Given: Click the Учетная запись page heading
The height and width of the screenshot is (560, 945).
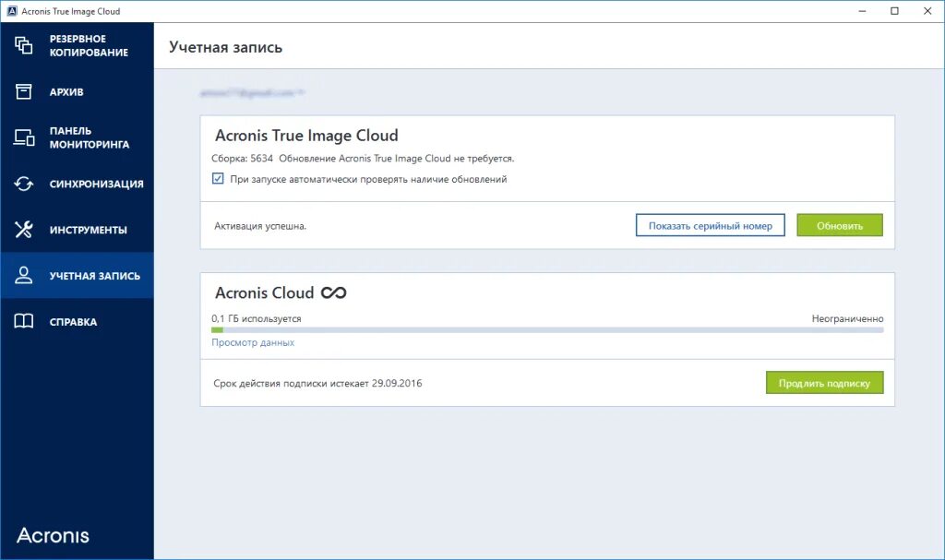Looking at the screenshot, I should click(225, 47).
